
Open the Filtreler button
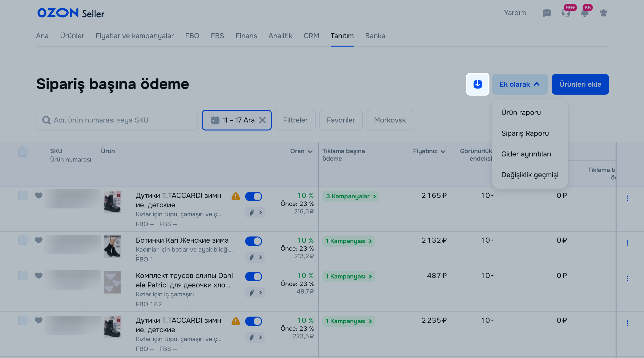(x=295, y=120)
